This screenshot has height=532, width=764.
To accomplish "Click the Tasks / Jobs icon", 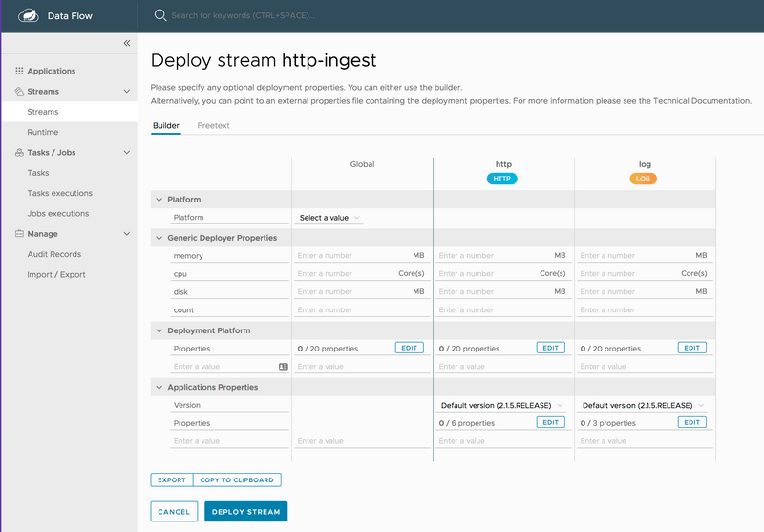I will point(19,153).
